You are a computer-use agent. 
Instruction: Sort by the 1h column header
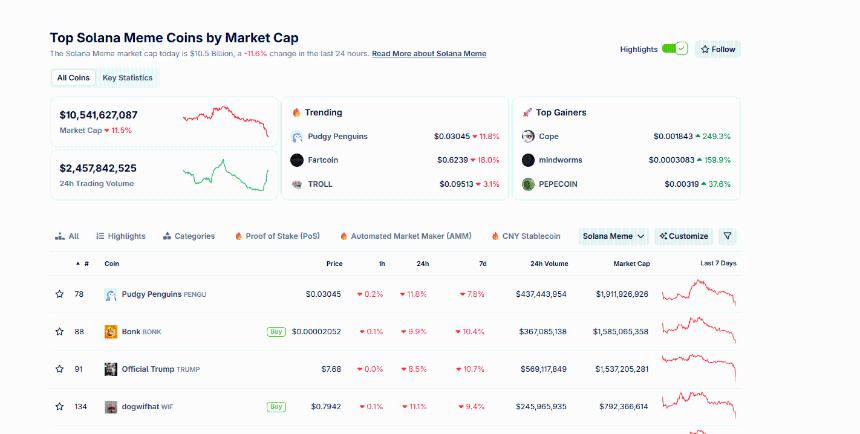(x=382, y=264)
